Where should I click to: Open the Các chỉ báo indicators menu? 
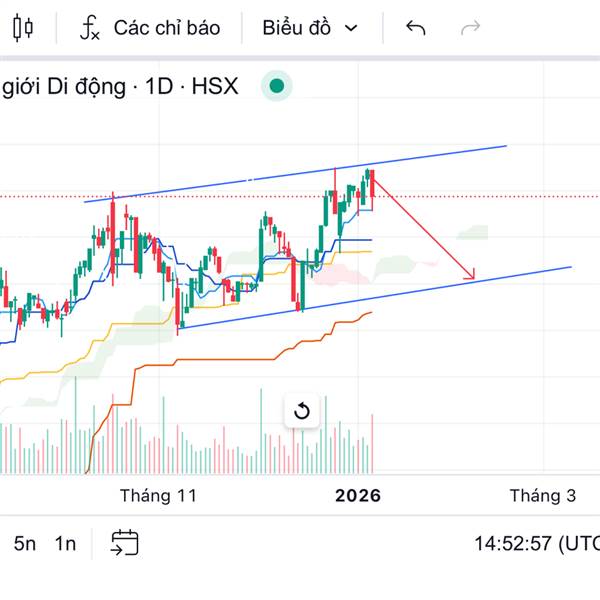[166, 28]
